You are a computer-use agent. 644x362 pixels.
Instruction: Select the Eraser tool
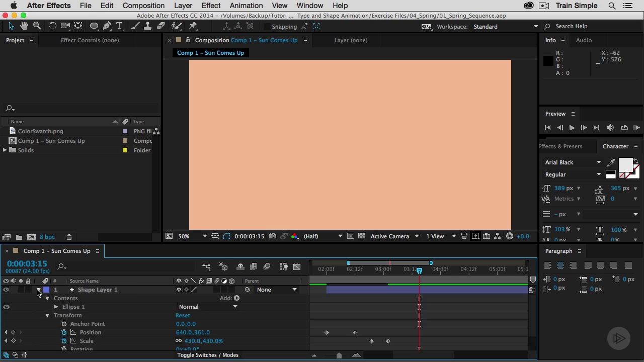161,26
